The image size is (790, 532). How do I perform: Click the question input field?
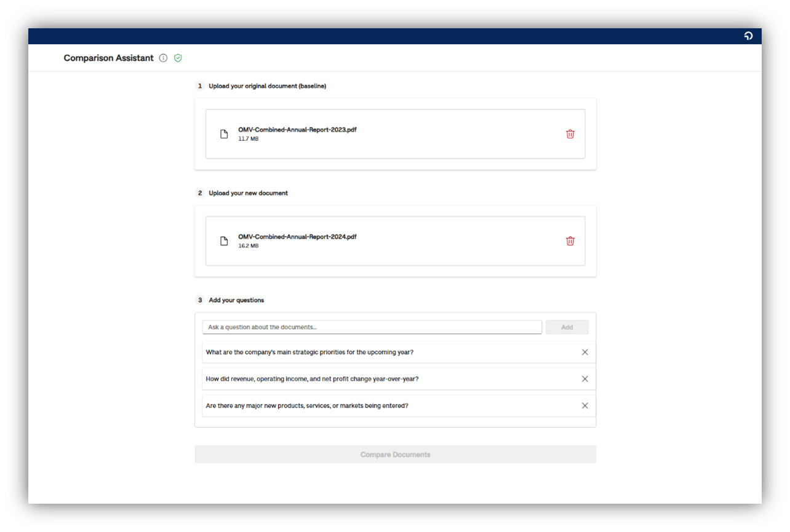(x=372, y=327)
